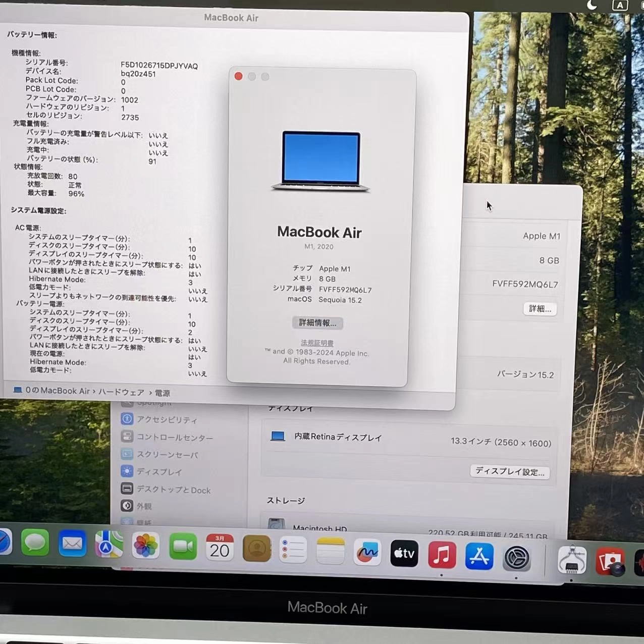Open the 法規証明書 legal link

point(316,342)
